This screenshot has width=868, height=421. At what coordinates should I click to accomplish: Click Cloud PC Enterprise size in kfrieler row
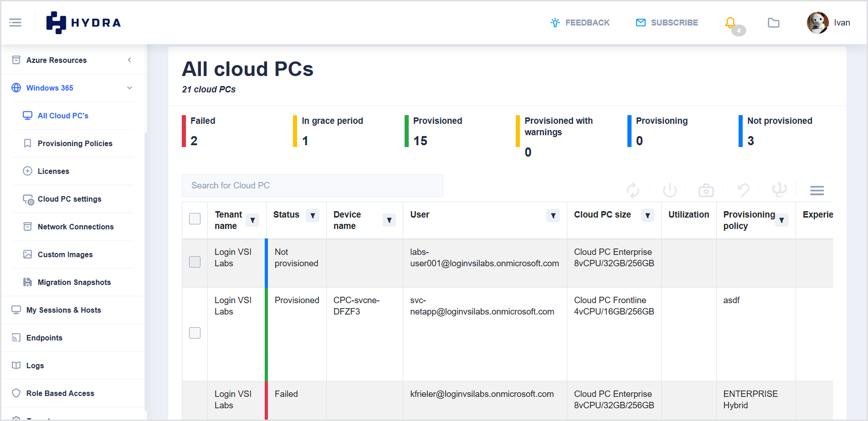(614, 400)
